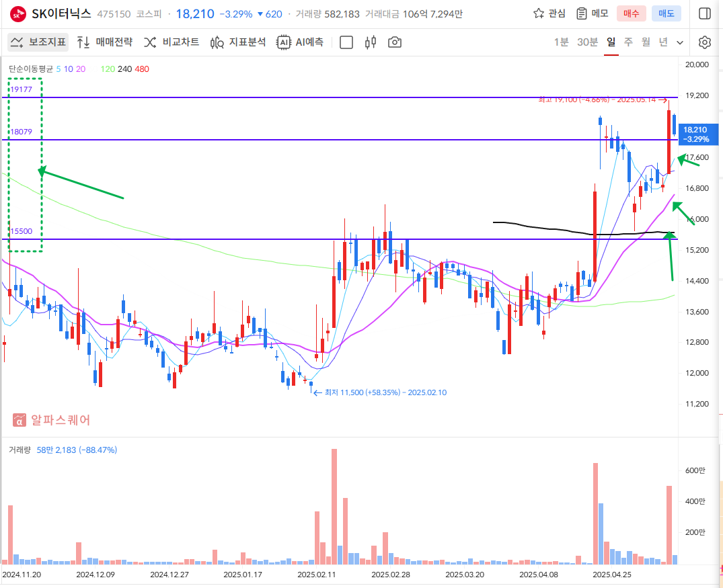Viewport: 723px width, 588px height.
Task: Click date label 2025.02.11 on axis
Action: tap(317, 575)
